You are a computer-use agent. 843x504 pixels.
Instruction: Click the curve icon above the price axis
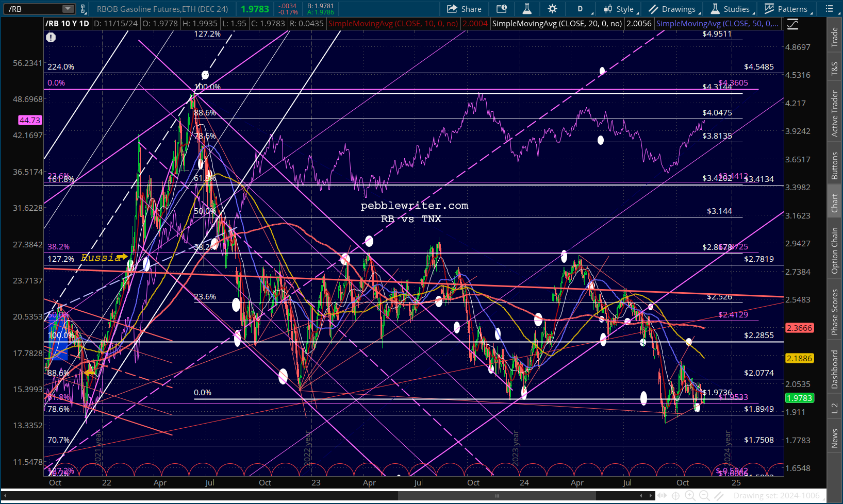coord(792,24)
